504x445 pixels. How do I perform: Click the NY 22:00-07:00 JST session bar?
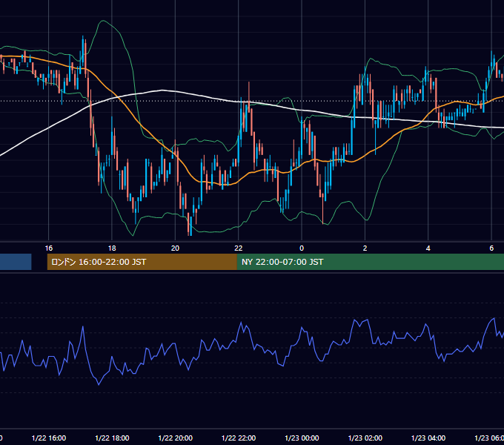tap(371, 262)
